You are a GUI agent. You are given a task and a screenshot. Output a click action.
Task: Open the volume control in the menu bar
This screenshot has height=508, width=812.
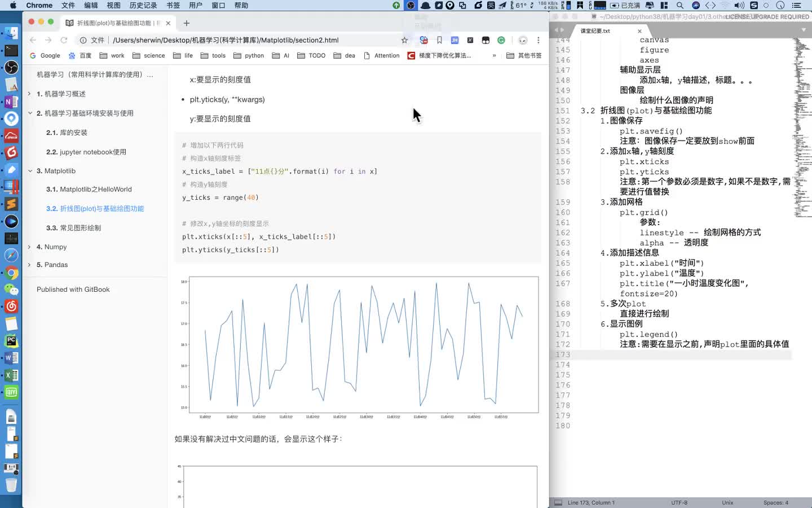(739, 5)
